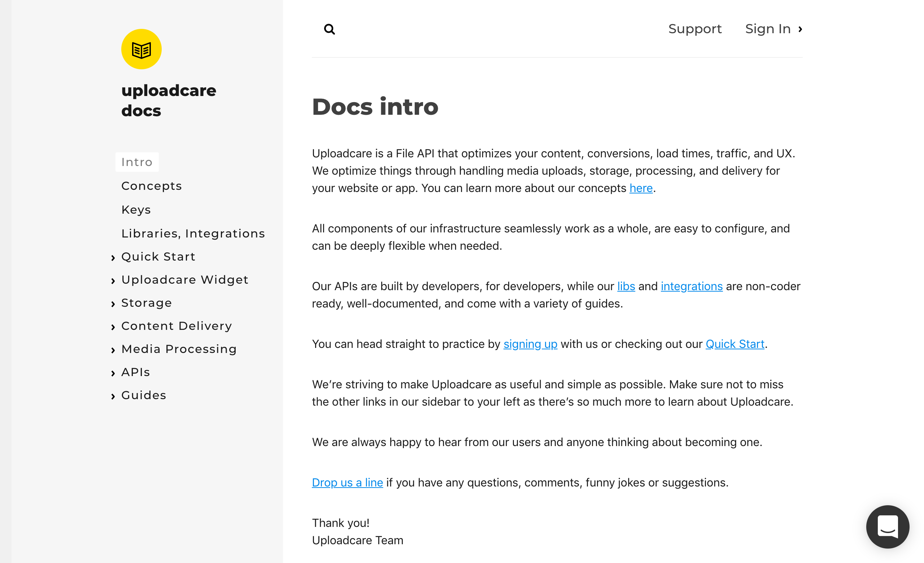924x563 pixels.
Task: Open the Keys sidebar entry
Action: coord(136,210)
